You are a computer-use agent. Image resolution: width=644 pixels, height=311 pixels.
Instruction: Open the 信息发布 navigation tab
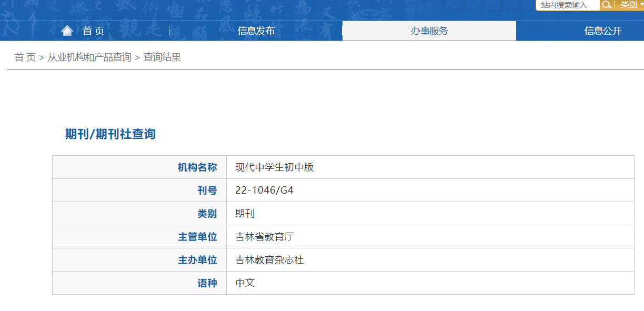256,31
